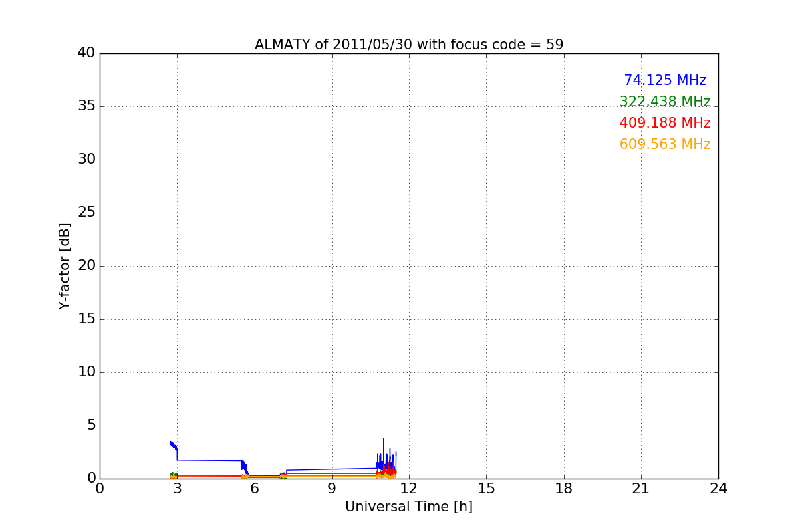Click the x-axis tick label 3

tap(177, 489)
